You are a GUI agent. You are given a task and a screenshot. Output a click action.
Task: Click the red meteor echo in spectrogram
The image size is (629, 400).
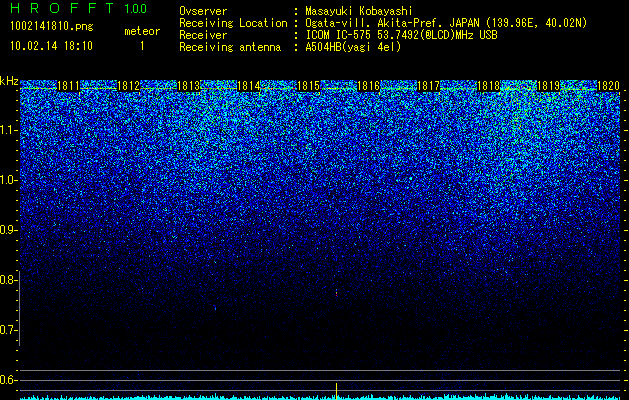(x=337, y=294)
